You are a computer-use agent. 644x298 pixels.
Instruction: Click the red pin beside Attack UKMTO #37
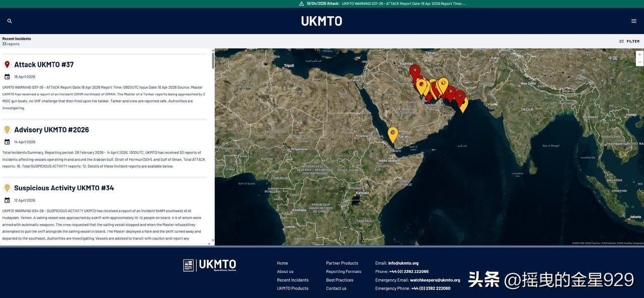point(7,64)
